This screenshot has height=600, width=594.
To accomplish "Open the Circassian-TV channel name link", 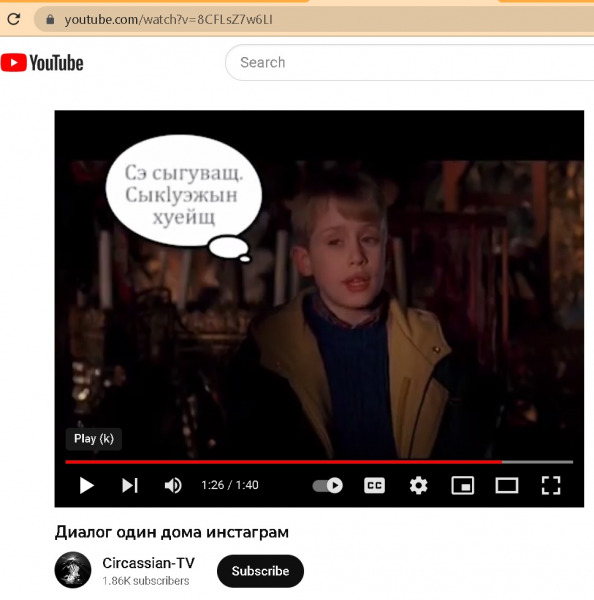I will 148,563.
